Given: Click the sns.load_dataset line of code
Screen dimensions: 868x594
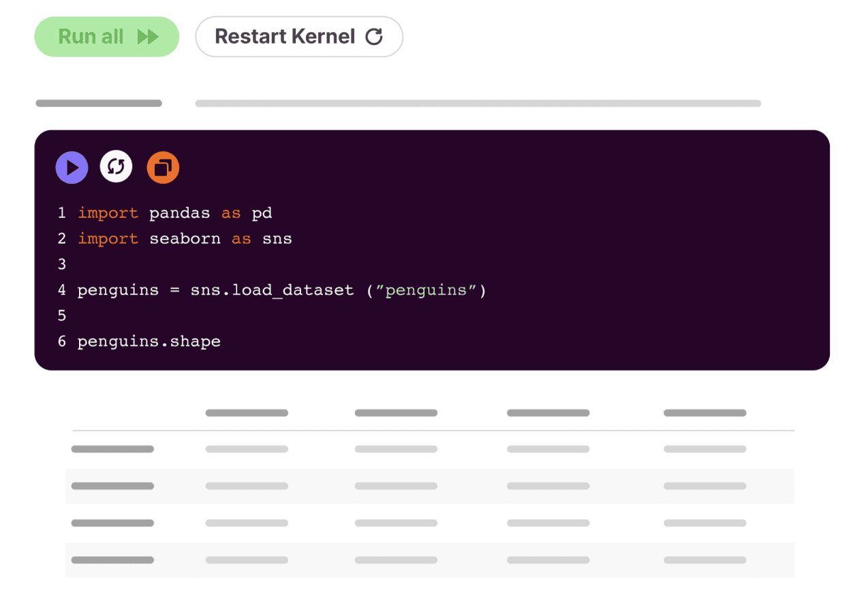Looking at the screenshot, I should [282, 290].
